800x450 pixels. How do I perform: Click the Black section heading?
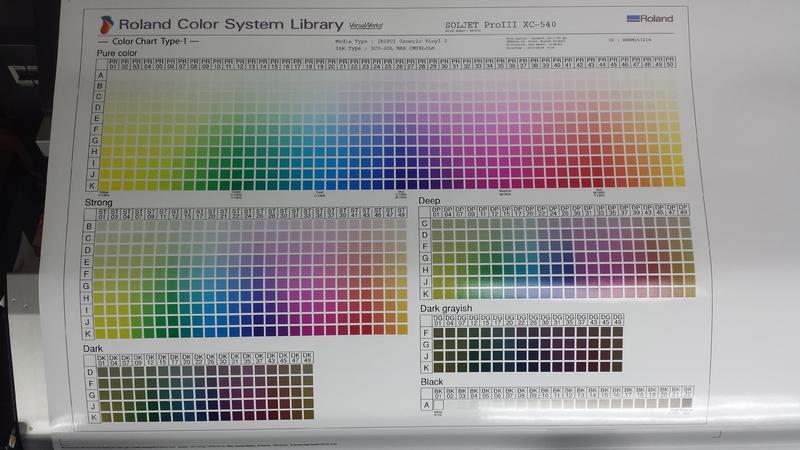tap(432, 382)
